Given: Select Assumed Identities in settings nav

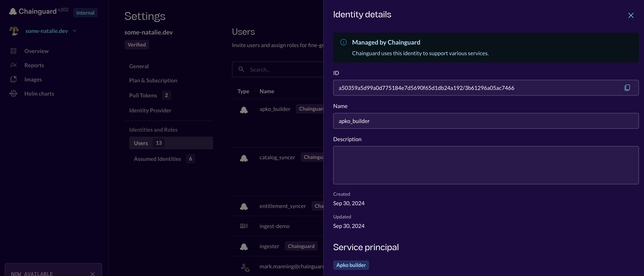Looking at the screenshot, I should (157, 159).
